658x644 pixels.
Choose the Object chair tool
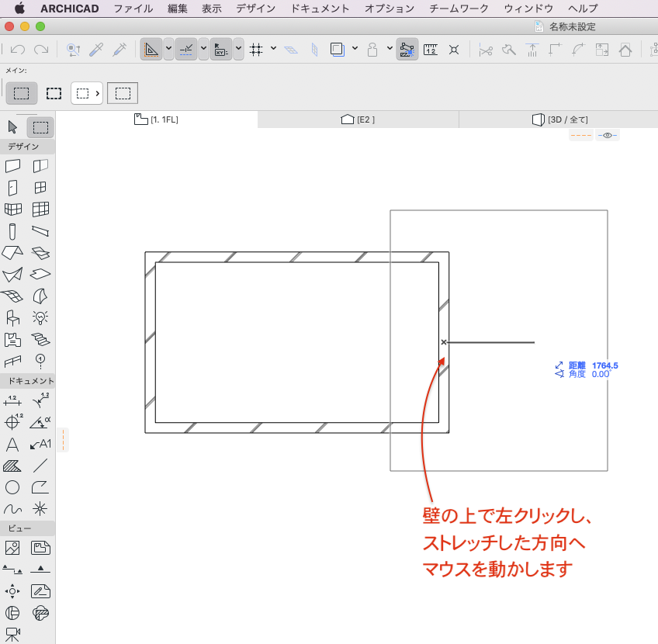pos(12,318)
